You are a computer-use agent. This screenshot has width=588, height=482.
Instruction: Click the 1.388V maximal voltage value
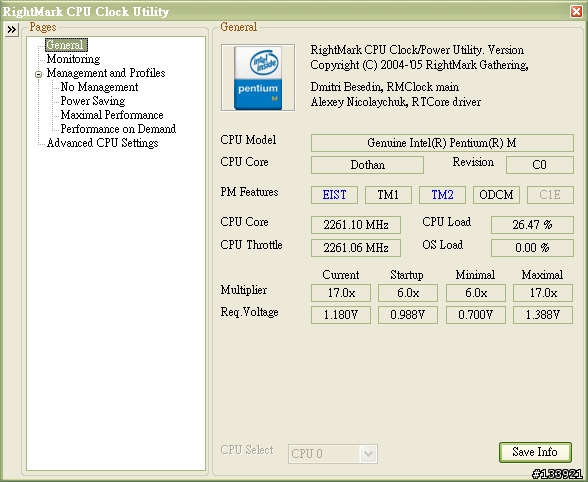543,315
